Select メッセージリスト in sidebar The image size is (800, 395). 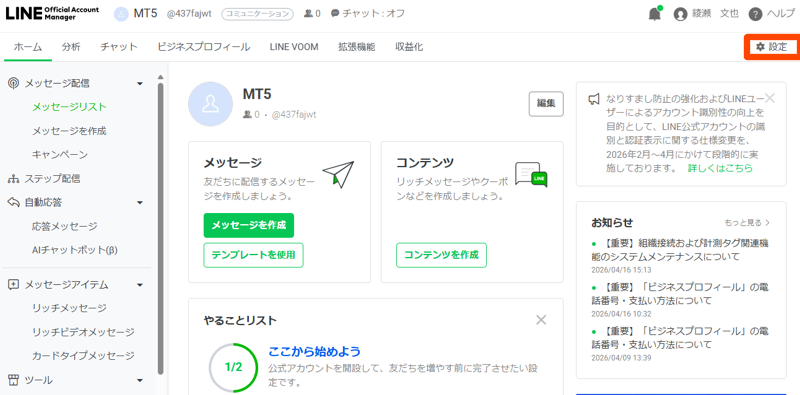[x=69, y=107]
